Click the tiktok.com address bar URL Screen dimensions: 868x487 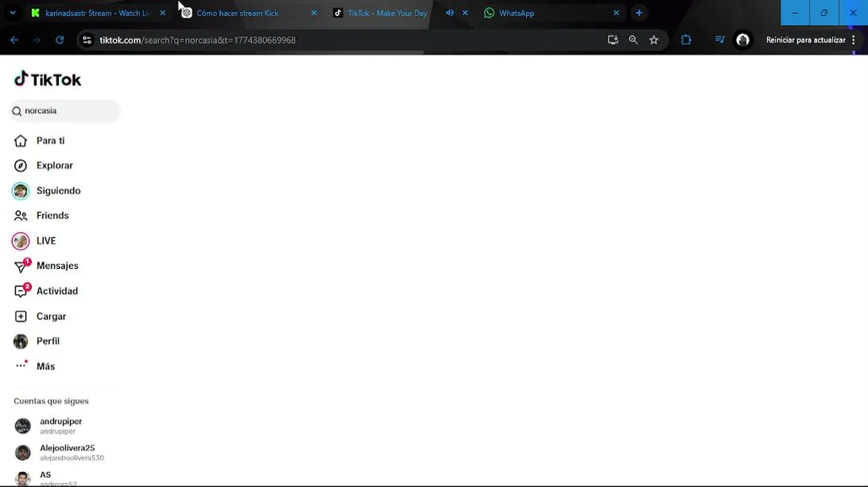point(197,40)
